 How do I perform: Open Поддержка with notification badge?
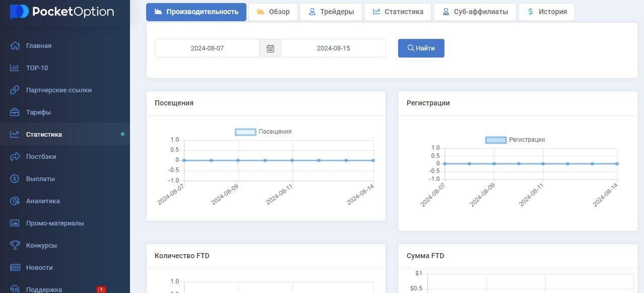(44, 289)
